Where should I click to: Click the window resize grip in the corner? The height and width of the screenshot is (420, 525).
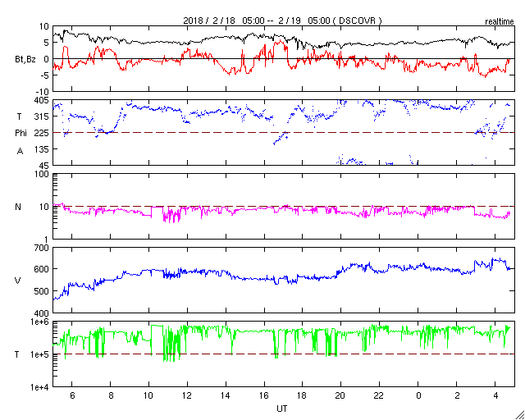click(519, 414)
